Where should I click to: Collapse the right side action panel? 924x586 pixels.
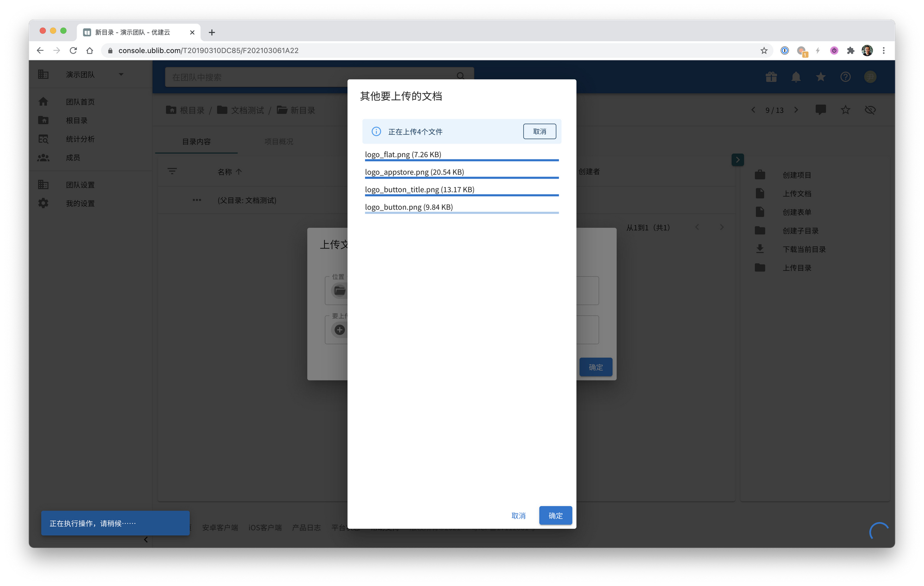(x=737, y=160)
